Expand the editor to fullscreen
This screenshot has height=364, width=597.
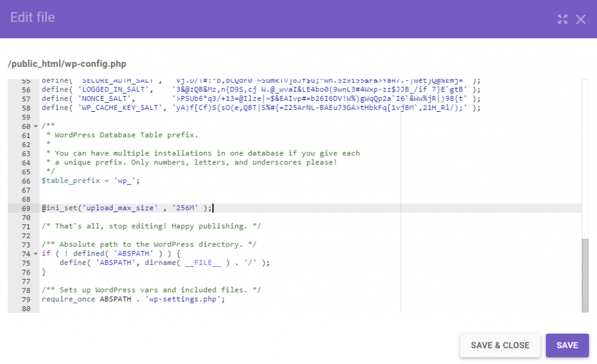562,19
